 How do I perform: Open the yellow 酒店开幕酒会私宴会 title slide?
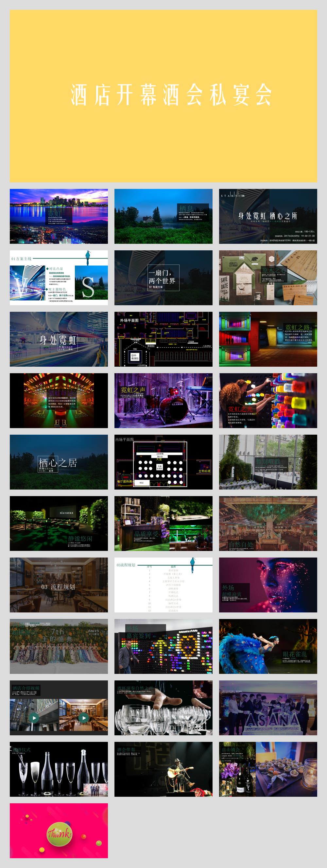(x=163, y=96)
